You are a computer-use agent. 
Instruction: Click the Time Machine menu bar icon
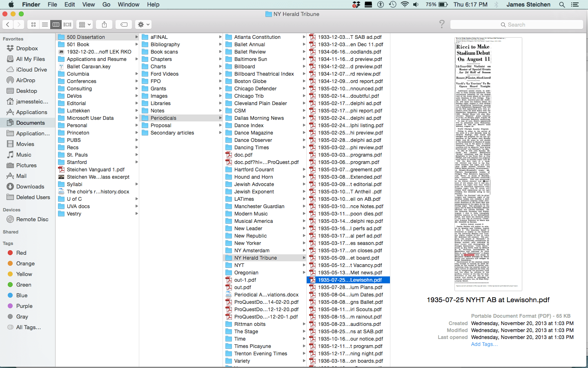click(392, 4)
